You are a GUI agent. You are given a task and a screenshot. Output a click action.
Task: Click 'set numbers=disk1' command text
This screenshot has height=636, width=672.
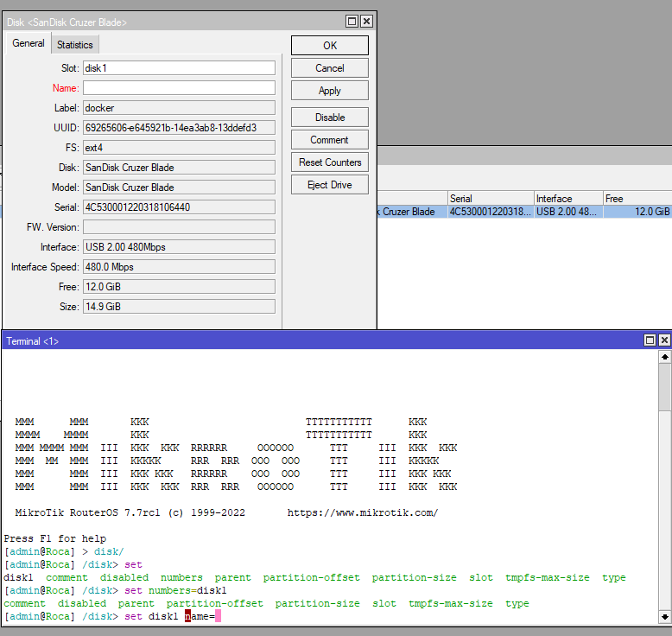(x=175, y=590)
